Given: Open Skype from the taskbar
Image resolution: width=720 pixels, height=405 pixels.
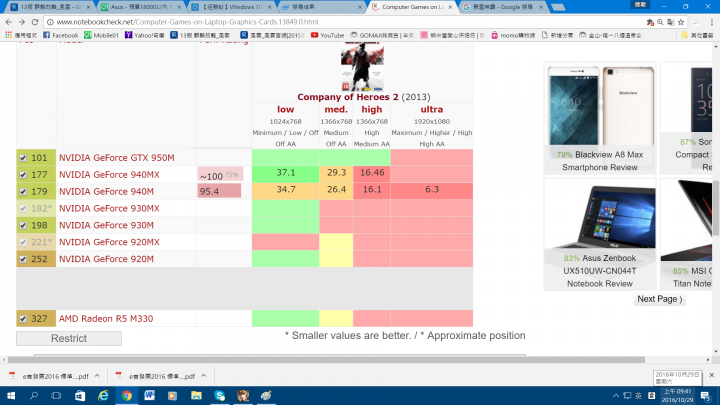Looking at the screenshot, I should pyautogui.click(x=219, y=395).
